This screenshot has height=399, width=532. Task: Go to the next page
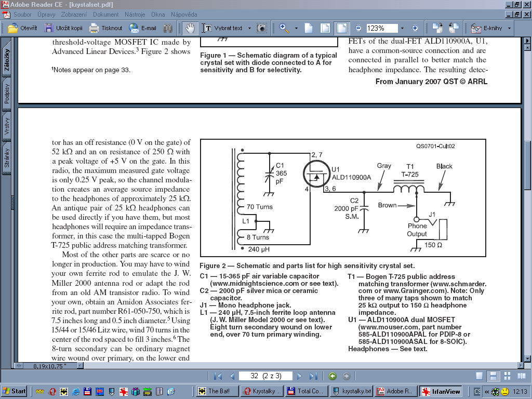[x=299, y=376]
